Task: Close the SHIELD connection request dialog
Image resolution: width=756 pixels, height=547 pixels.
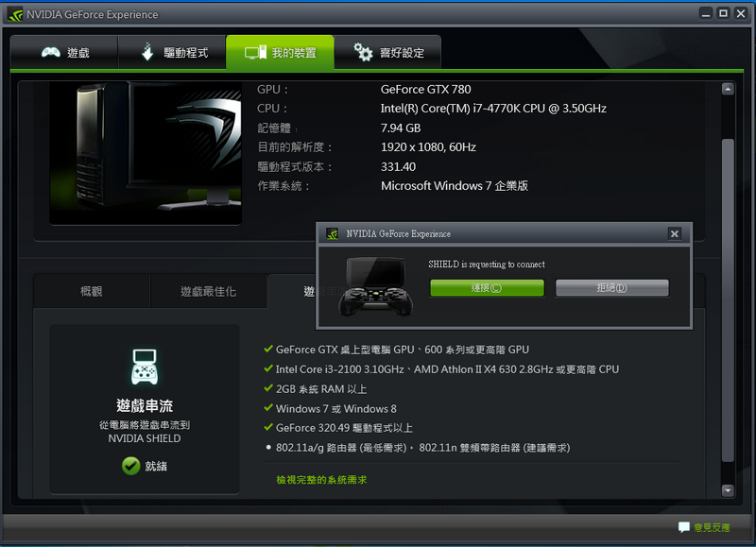Action: tap(674, 233)
